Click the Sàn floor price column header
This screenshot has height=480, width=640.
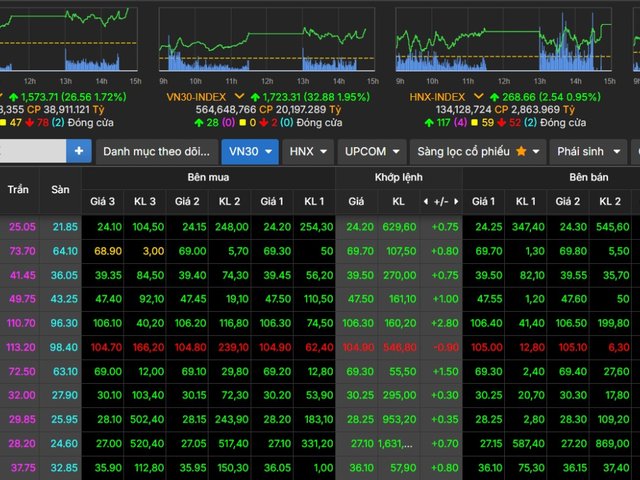click(61, 189)
